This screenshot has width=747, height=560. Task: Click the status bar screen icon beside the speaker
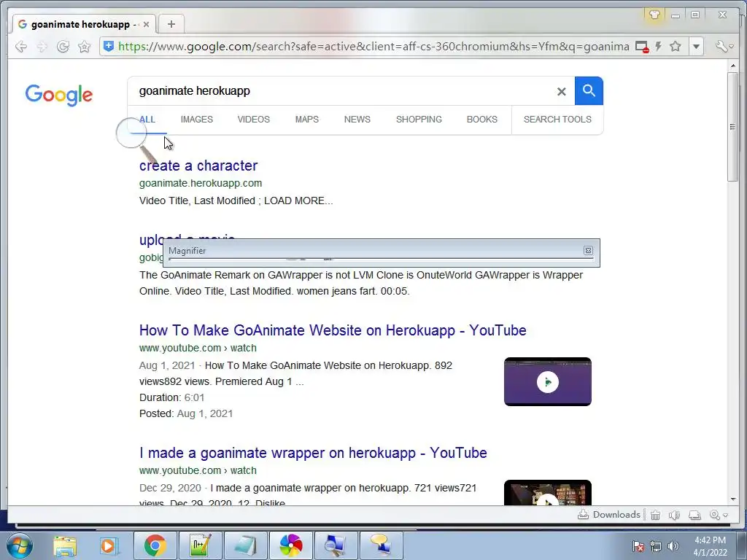(695, 515)
